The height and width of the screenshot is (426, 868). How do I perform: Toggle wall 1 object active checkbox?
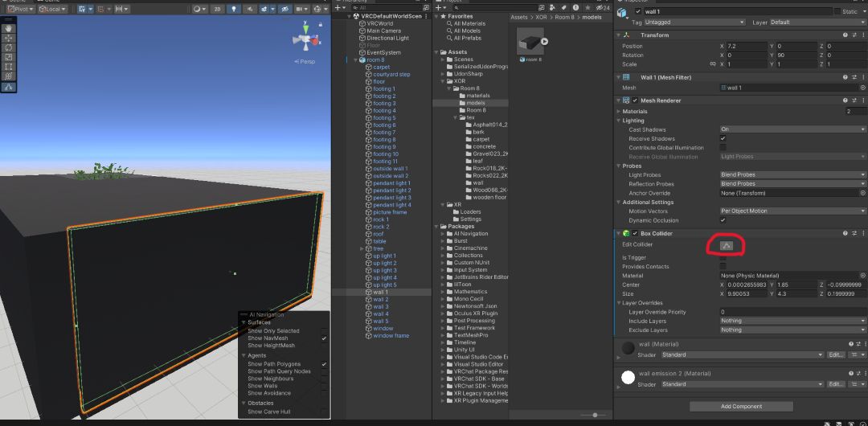coord(638,11)
